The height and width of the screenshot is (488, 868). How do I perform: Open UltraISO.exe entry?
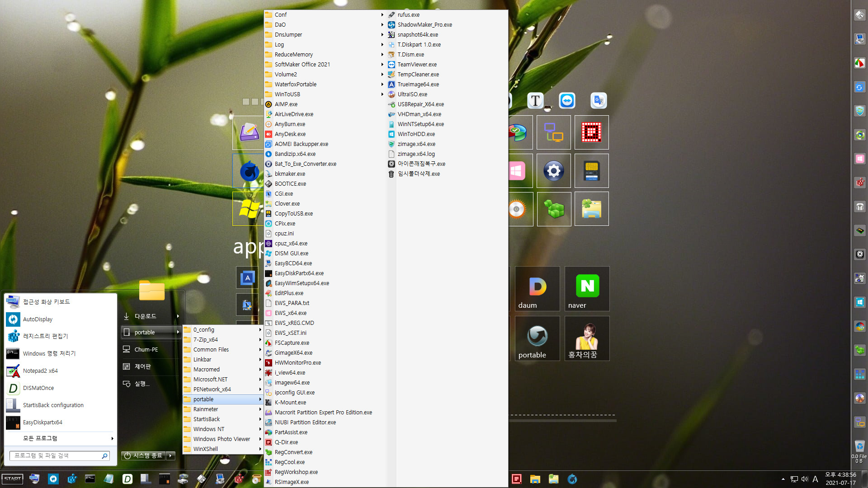[412, 94]
